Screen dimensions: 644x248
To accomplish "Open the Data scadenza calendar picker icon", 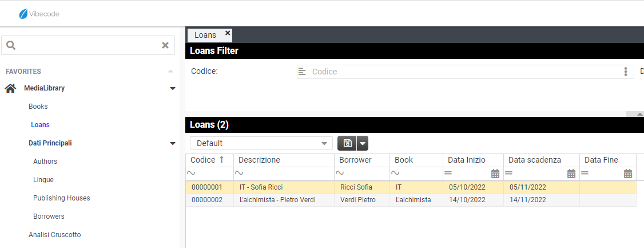I will tap(571, 174).
